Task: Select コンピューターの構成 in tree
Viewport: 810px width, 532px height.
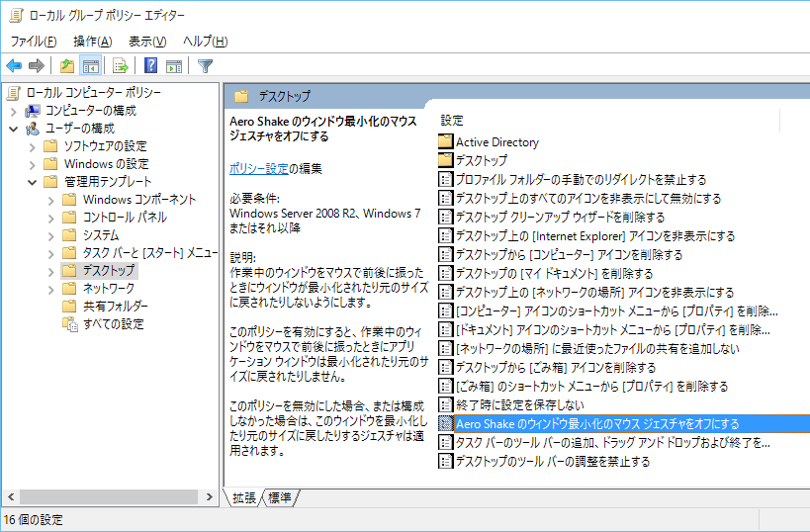Action: click(x=90, y=111)
